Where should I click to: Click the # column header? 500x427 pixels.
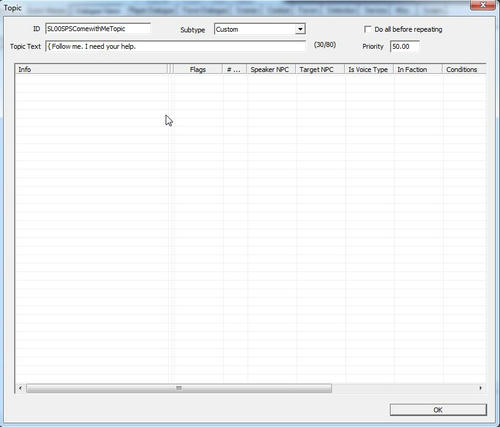234,69
